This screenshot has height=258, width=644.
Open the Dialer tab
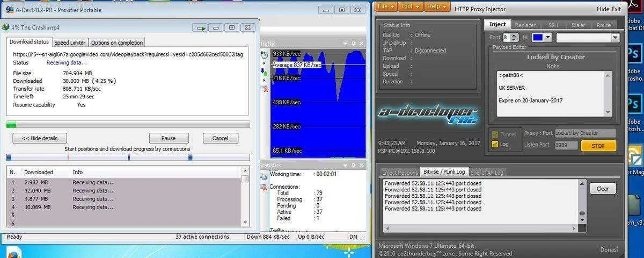click(x=579, y=25)
